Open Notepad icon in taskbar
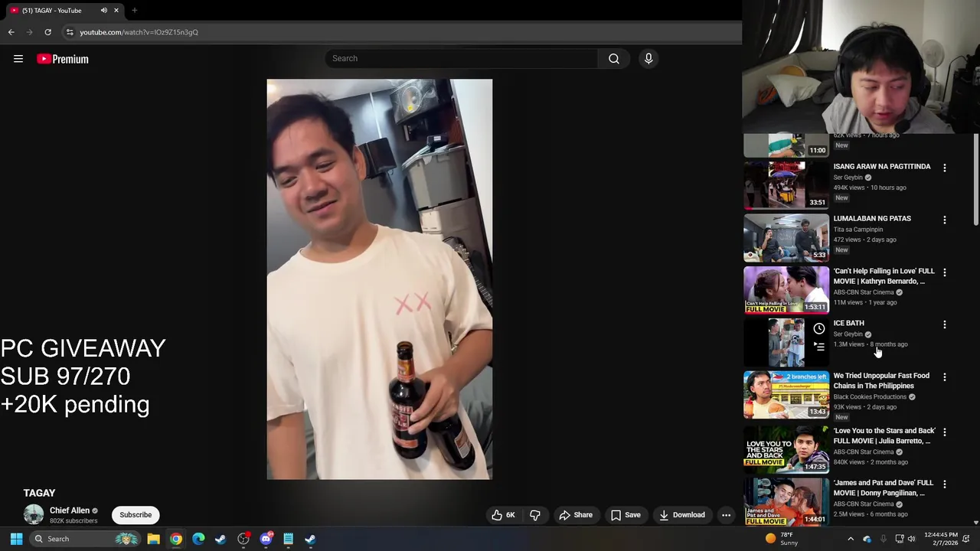980x551 pixels. coord(288,539)
